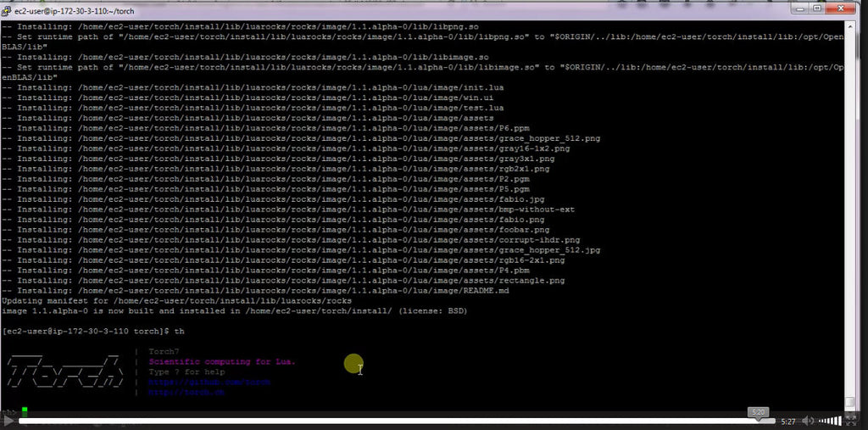Open the https://torch.ch link

coord(186,393)
